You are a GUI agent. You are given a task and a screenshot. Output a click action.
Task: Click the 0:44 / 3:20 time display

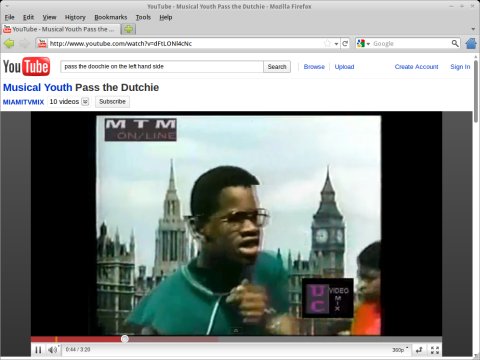[78, 350]
